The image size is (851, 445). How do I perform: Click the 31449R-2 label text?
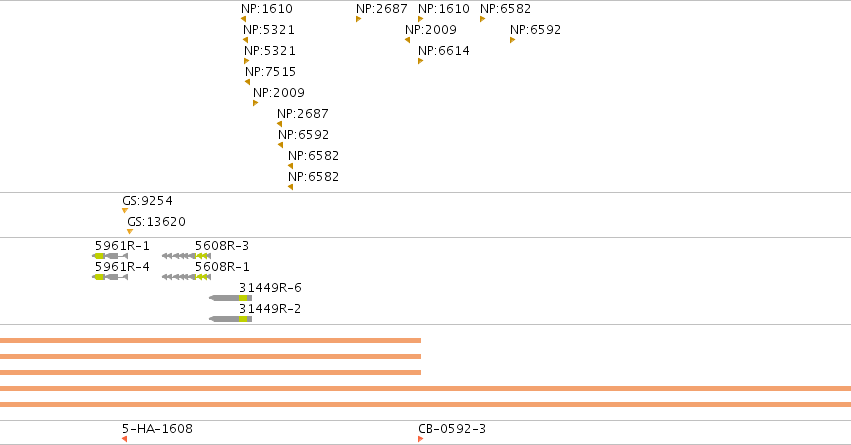click(270, 309)
